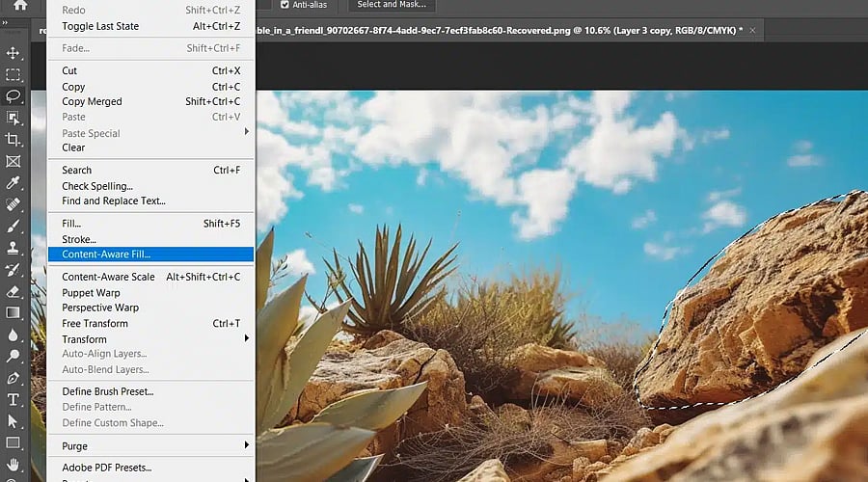Image resolution: width=868 pixels, height=482 pixels.
Task: Select the Frame tool
Action: pyautogui.click(x=13, y=161)
